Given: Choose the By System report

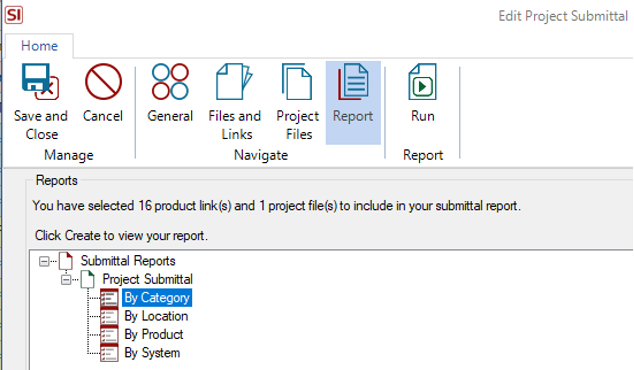Looking at the screenshot, I should pyautogui.click(x=152, y=353).
